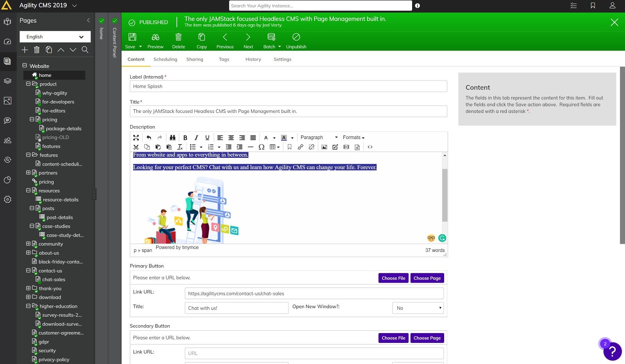Search pages with magnifier icon
The height and width of the screenshot is (364, 625).
coord(85,50)
